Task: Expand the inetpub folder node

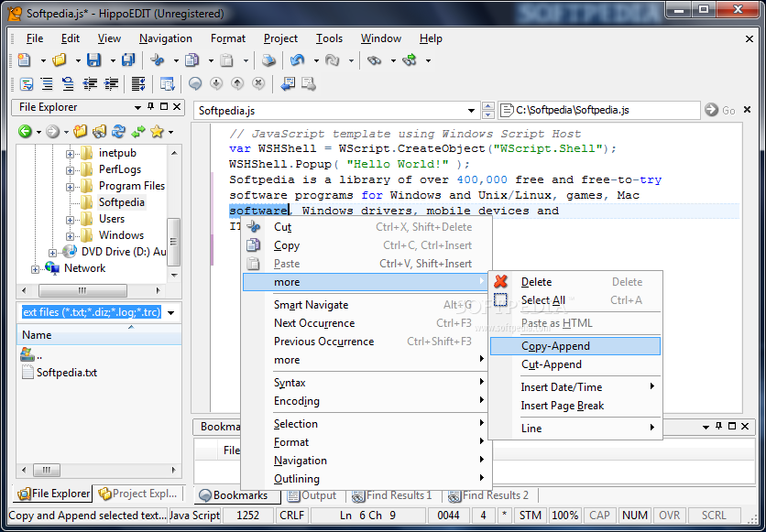Action: point(70,154)
